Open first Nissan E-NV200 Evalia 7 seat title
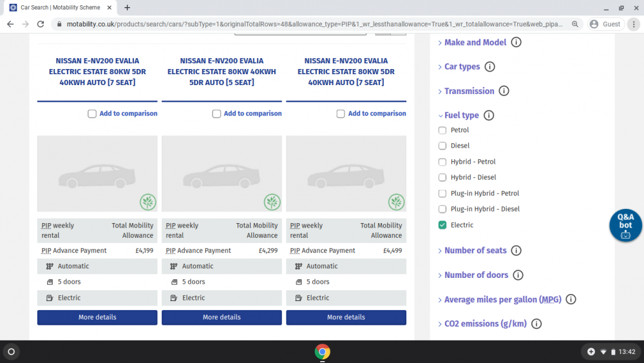Image resolution: width=644 pixels, height=363 pixels. click(97, 72)
